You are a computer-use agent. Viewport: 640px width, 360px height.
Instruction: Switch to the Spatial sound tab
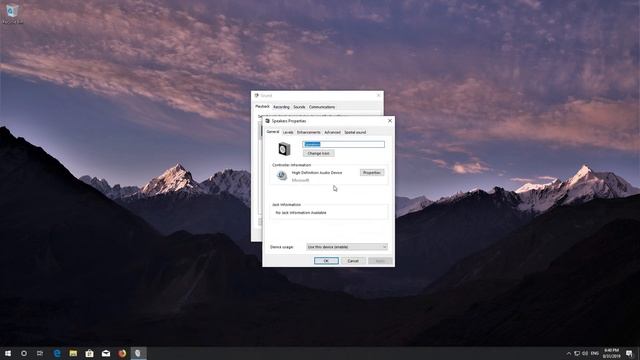point(355,132)
